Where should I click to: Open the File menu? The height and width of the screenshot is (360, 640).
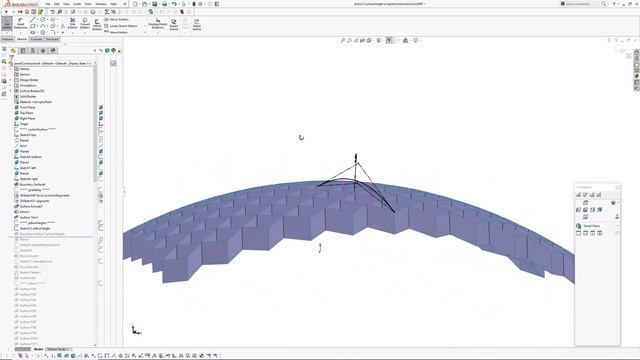coord(48,4)
